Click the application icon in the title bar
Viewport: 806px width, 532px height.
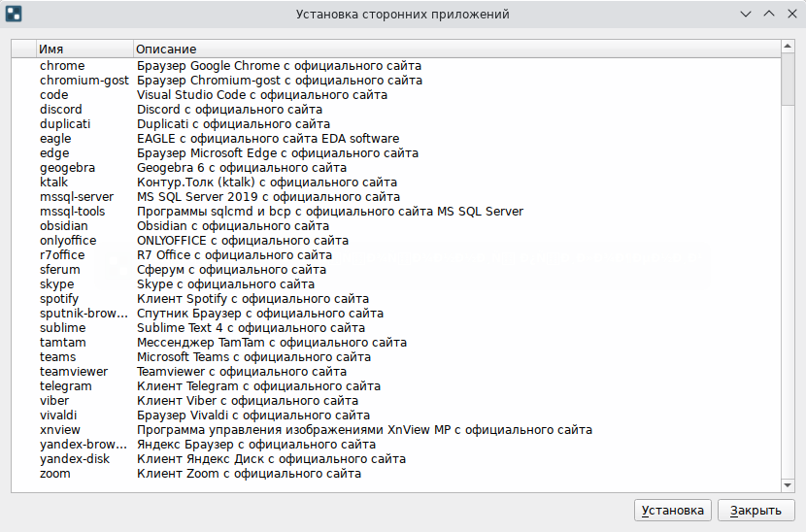14,15
